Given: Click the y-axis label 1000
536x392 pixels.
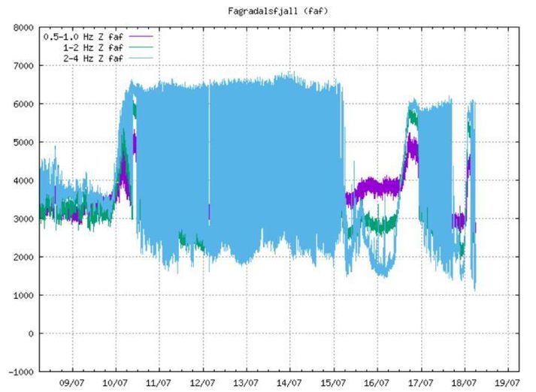Looking at the screenshot, I should 23,295.
